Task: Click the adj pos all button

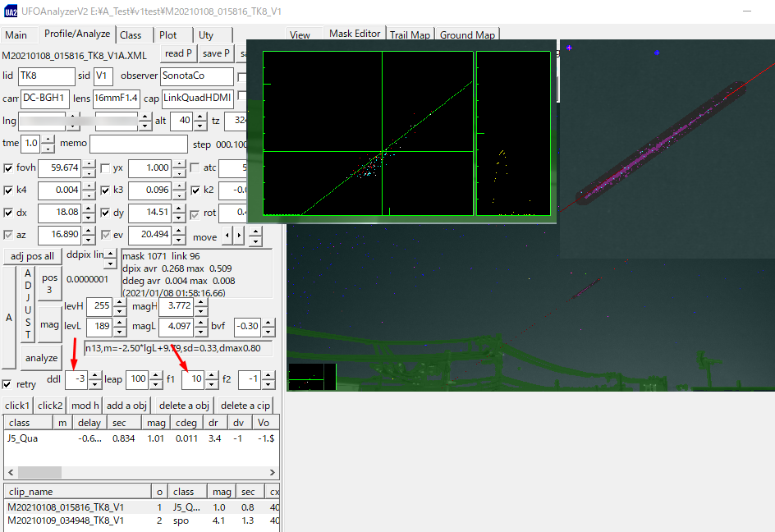Action: click(31, 255)
